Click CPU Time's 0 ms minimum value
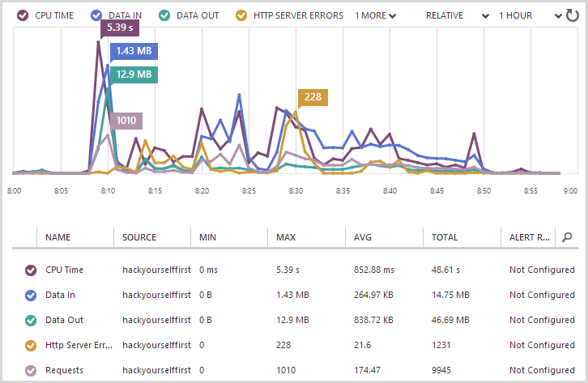Image resolution: width=588 pixels, height=383 pixels. pyautogui.click(x=208, y=270)
